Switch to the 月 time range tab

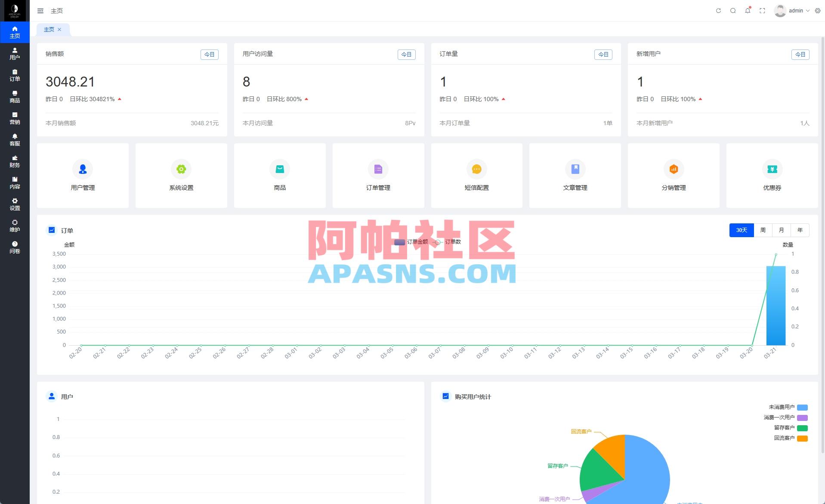coord(782,230)
